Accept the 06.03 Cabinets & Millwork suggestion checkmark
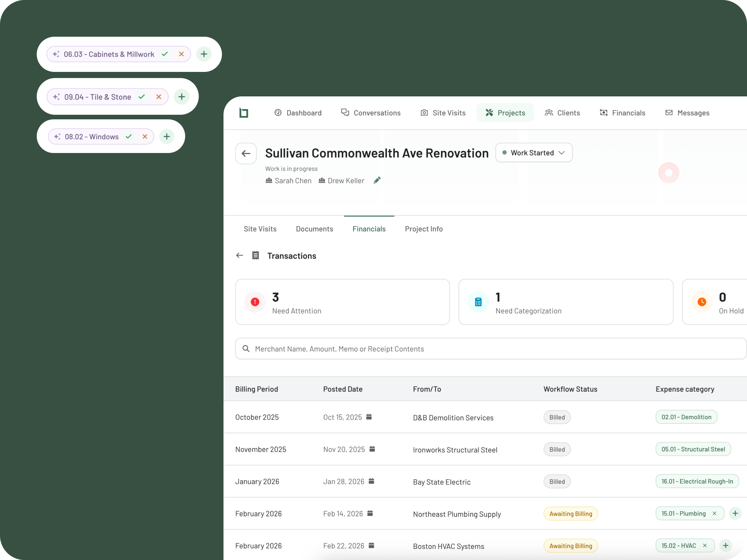 pos(165,54)
